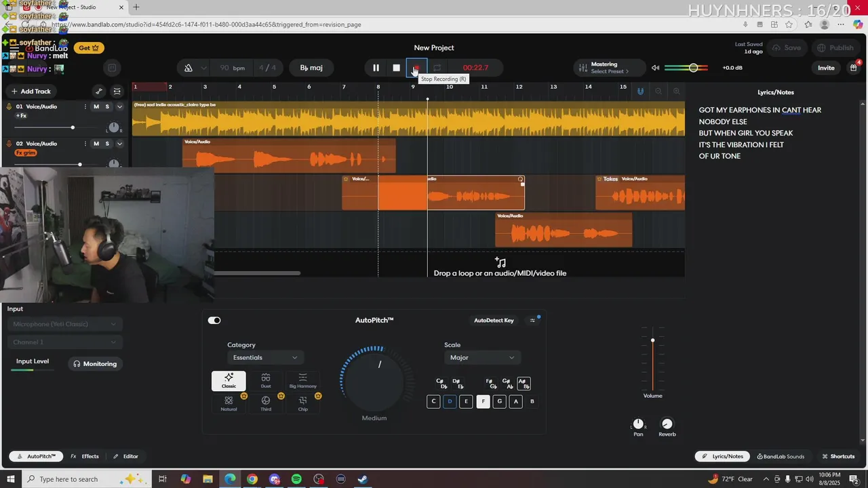
Task: Open the BandLab Sounds tab
Action: pos(781,457)
